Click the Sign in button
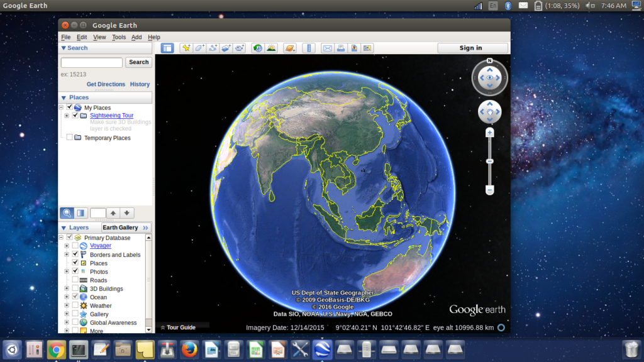Viewport: 644px width, 362px height. [x=472, y=48]
